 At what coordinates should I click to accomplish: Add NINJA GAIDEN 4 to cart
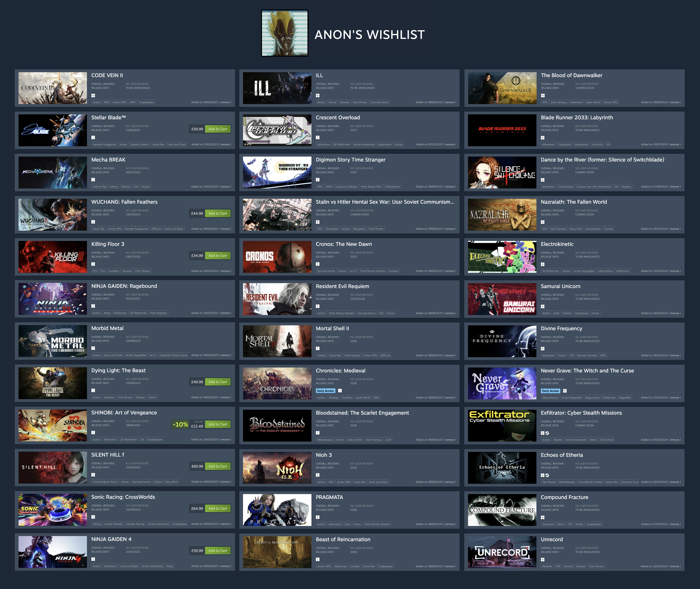(218, 551)
